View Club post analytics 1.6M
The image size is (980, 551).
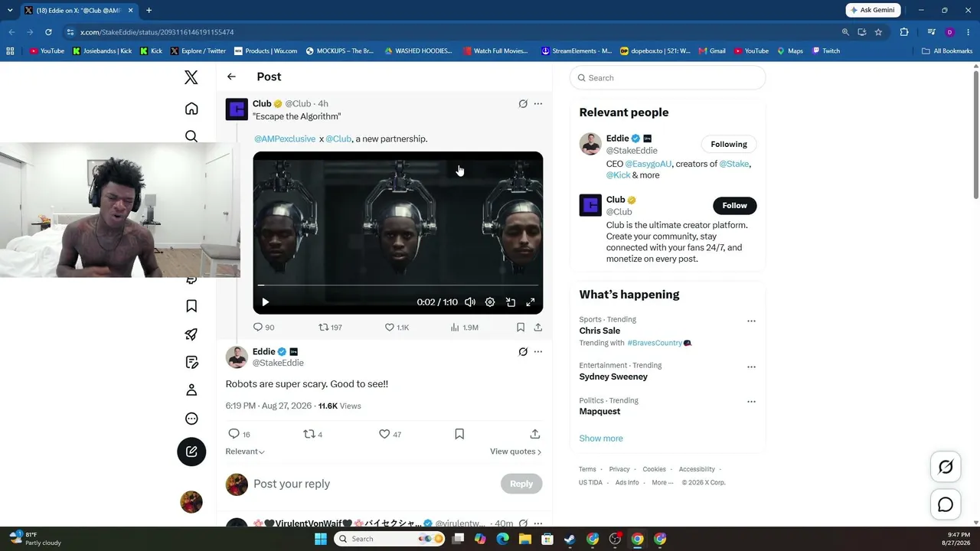464,328
